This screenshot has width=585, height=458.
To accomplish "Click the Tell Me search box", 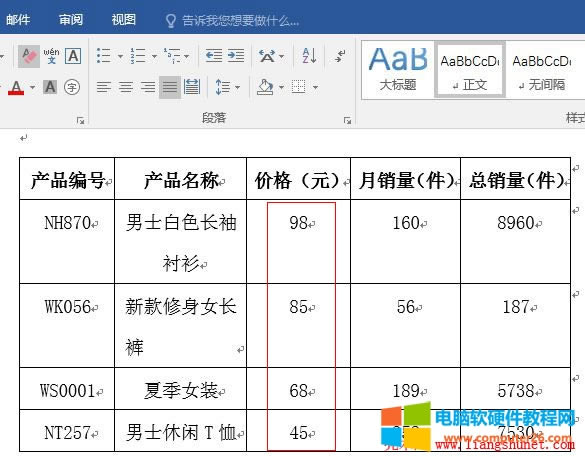I will (240, 21).
